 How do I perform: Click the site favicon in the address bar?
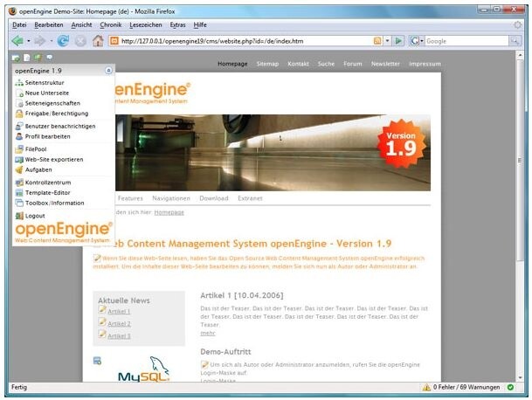coord(114,41)
